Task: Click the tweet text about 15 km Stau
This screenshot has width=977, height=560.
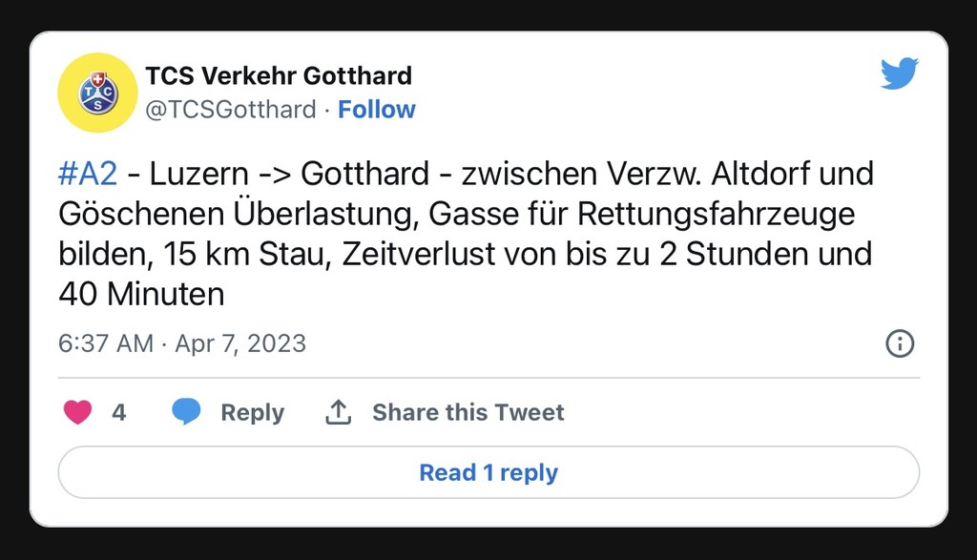Action: 247,254
